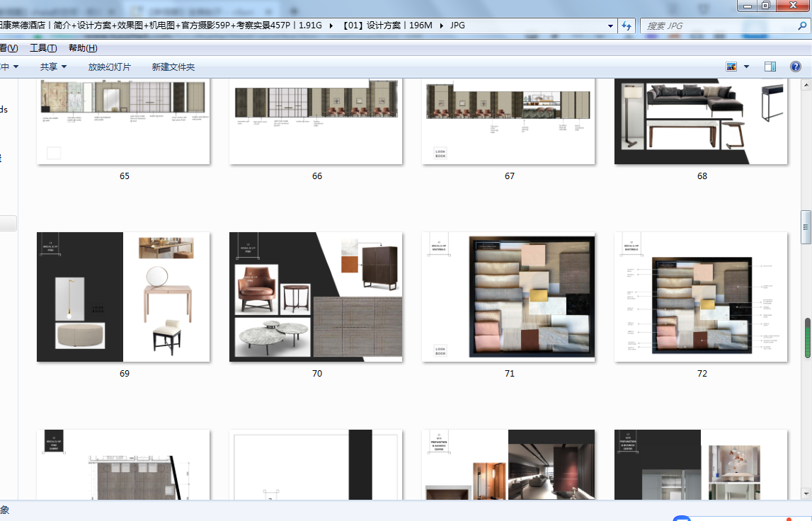This screenshot has width=812, height=521.
Task: Open the Help question mark icon
Action: (x=796, y=67)
